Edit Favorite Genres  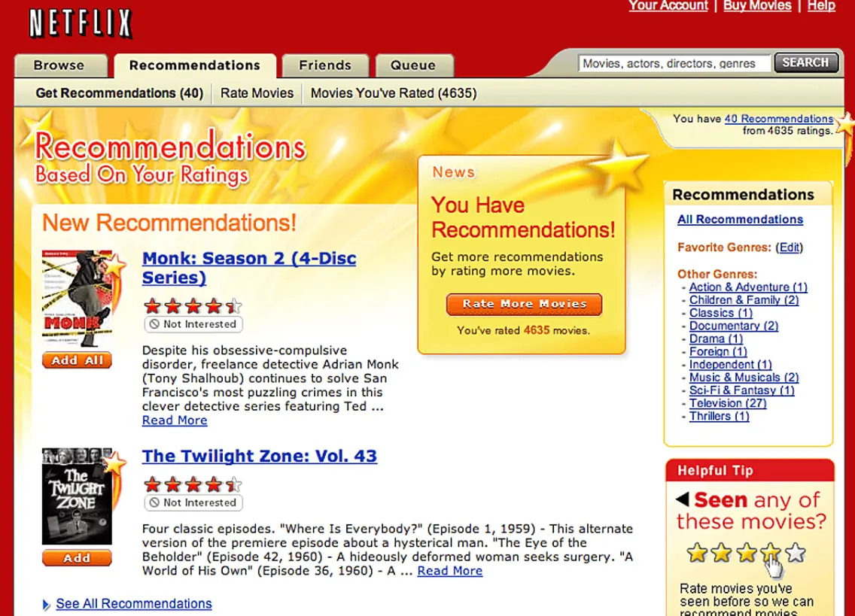(789, 247)
